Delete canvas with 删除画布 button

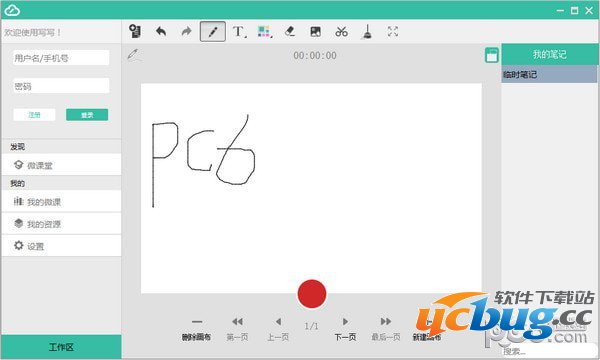point(196,329)
